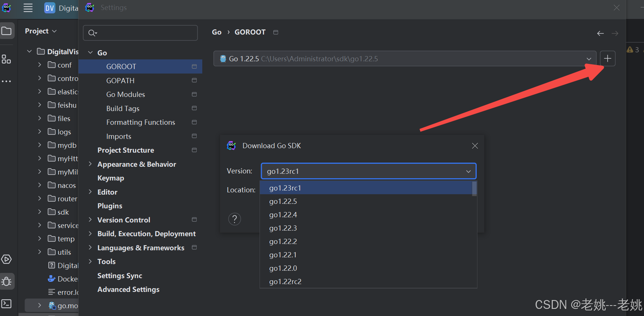Click project-level icon next to Go Modules
644x316 pixels.
194,94
